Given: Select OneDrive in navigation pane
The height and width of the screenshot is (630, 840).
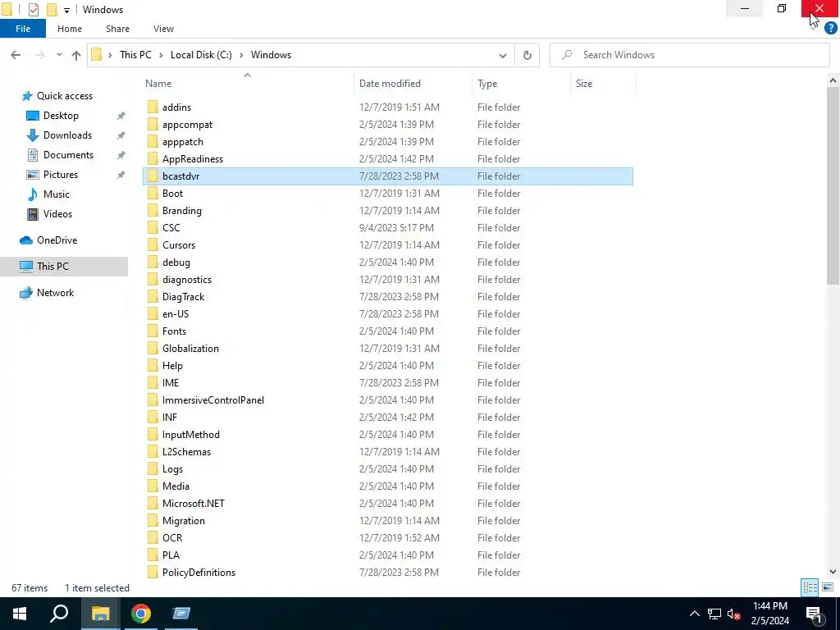Looking at the screenshot, I should (57, 240).
